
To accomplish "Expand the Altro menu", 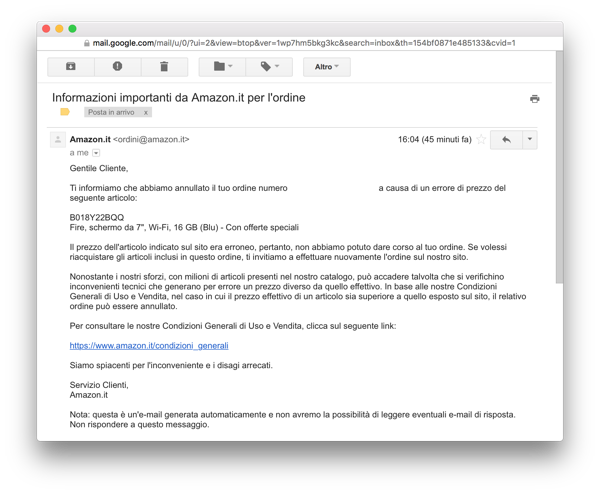I will coord(327,67).
